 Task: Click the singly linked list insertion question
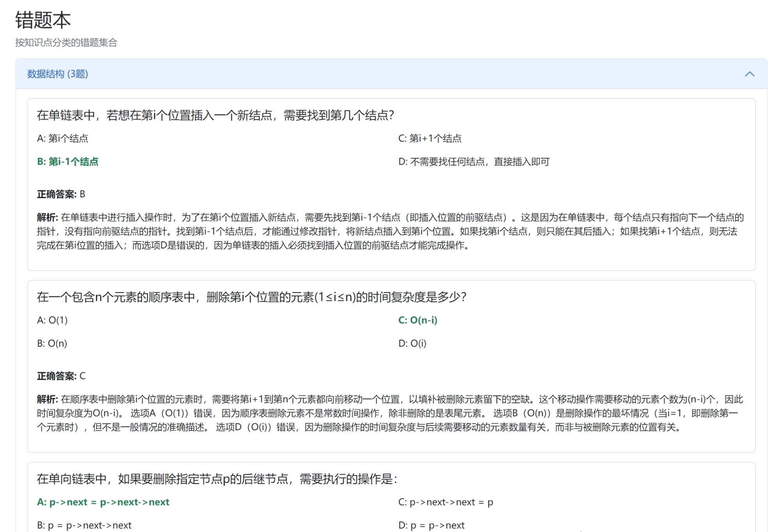(x=215, y=115)
